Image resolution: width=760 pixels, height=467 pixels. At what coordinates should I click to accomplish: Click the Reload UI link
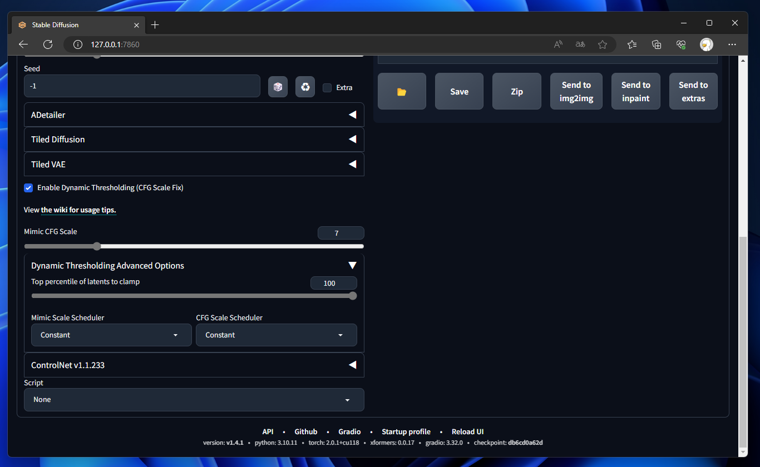click(x=468, y=432)
